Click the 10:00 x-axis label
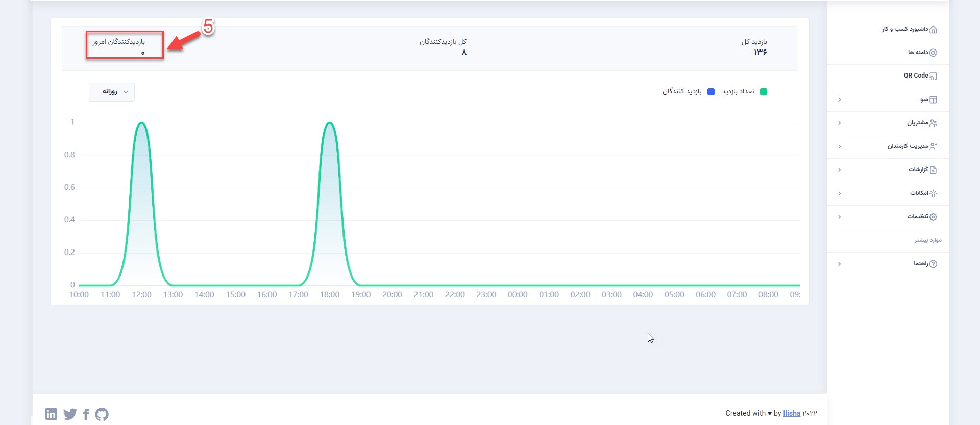The height and width of the screenshot is (425, 980). 79,295
